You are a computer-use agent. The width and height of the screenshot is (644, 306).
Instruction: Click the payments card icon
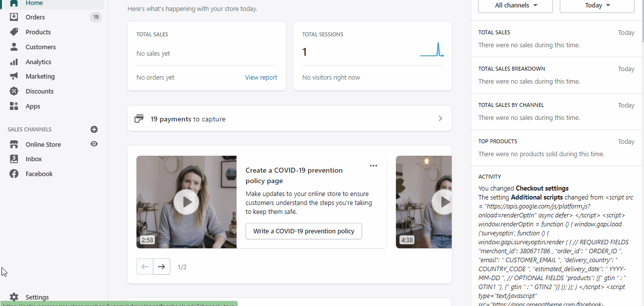[139, 119]
